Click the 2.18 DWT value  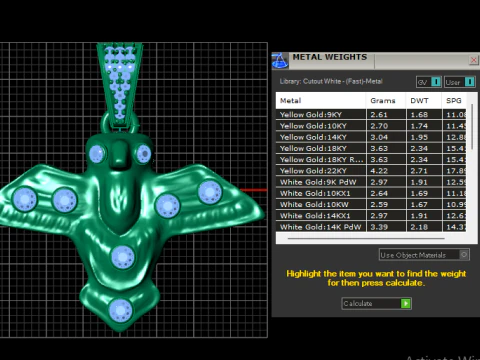coord(419,227)
